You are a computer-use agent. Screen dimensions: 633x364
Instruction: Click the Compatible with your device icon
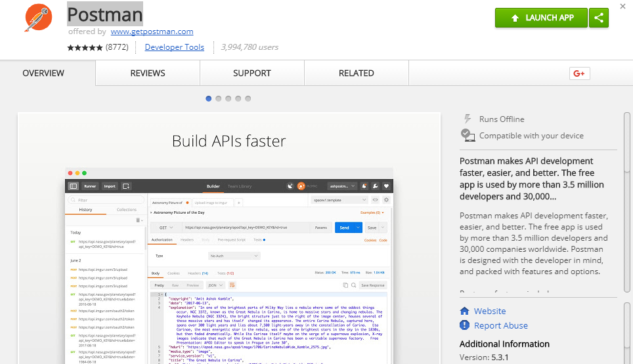(468, 135)
